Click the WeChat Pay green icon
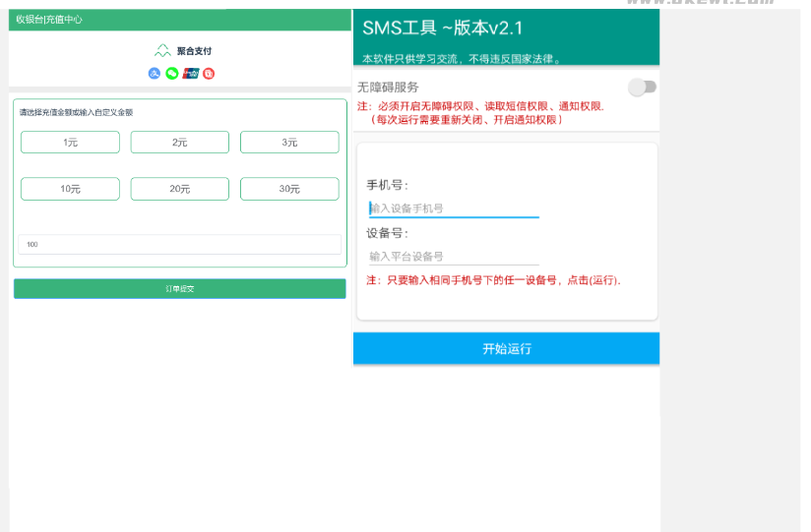 [x=172, y=74]
